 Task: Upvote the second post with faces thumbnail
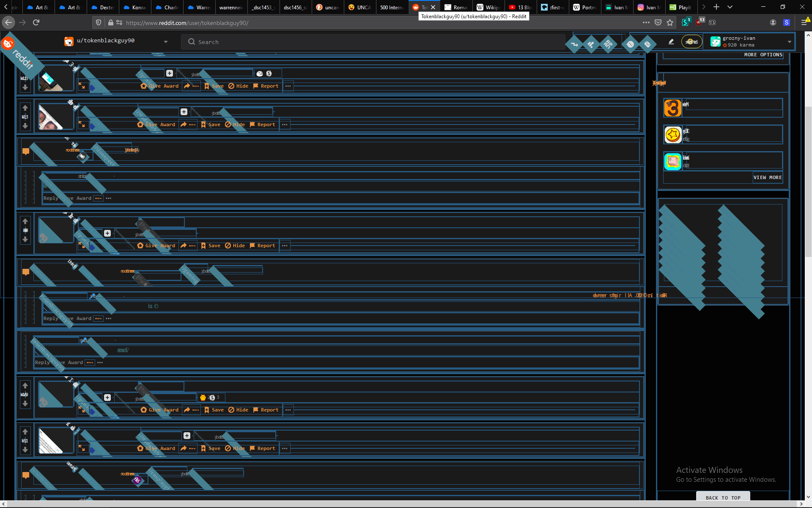pyautogui.click(x=25, y=108)
